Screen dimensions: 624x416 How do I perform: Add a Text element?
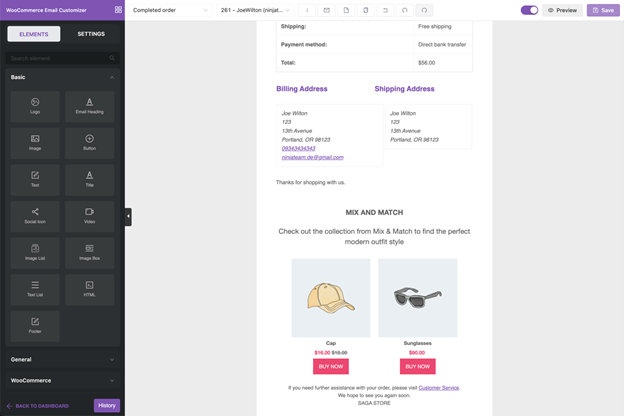[x=35, y=180]
